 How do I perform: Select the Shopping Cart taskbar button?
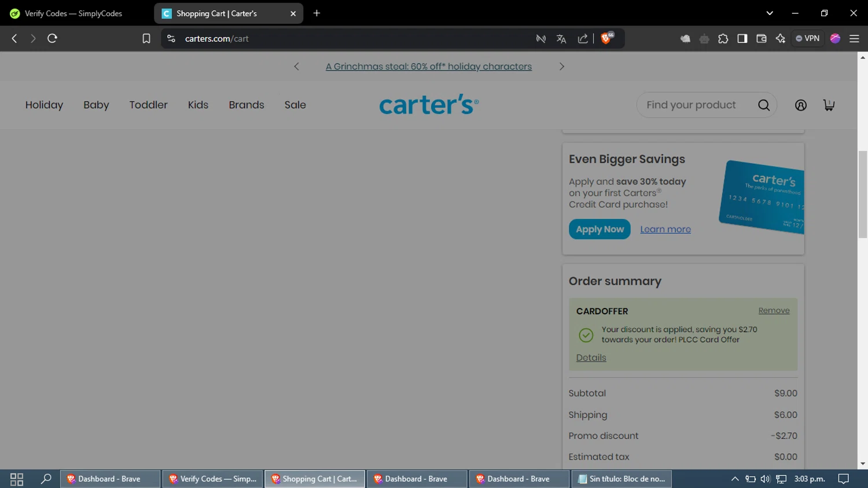click(315, 479)
